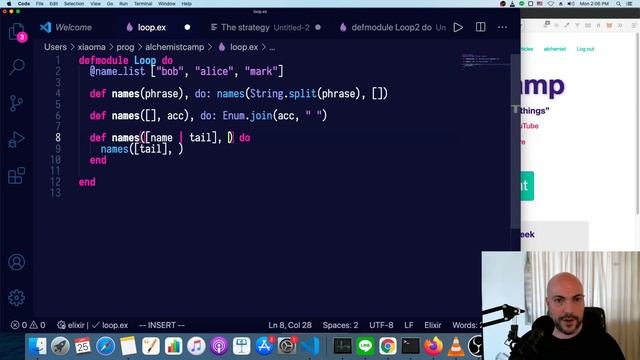The height and width of the screenshot is (360, 640).
Task: Select the loop.ex editor tab
Action: (146, 27)
